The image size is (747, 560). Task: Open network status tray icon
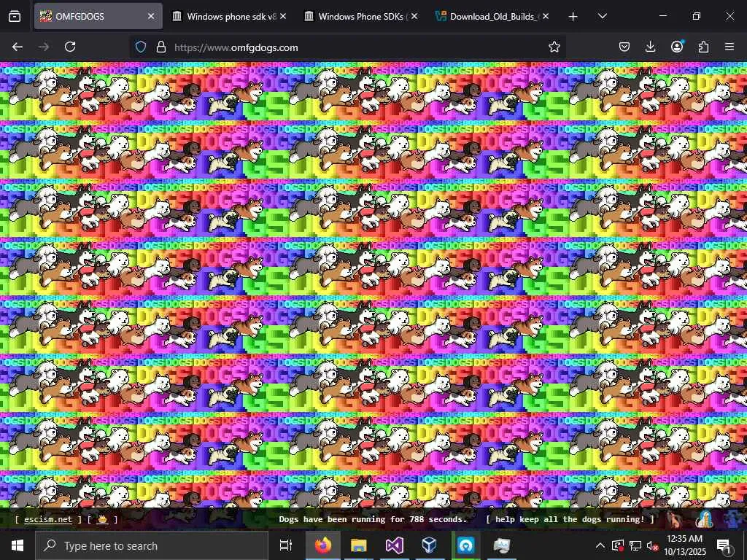tap(635, 545)
